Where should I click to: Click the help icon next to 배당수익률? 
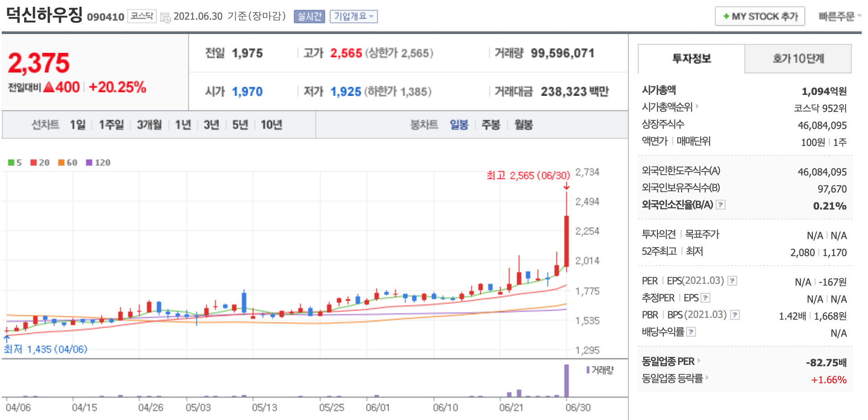[x=691, y=332]
